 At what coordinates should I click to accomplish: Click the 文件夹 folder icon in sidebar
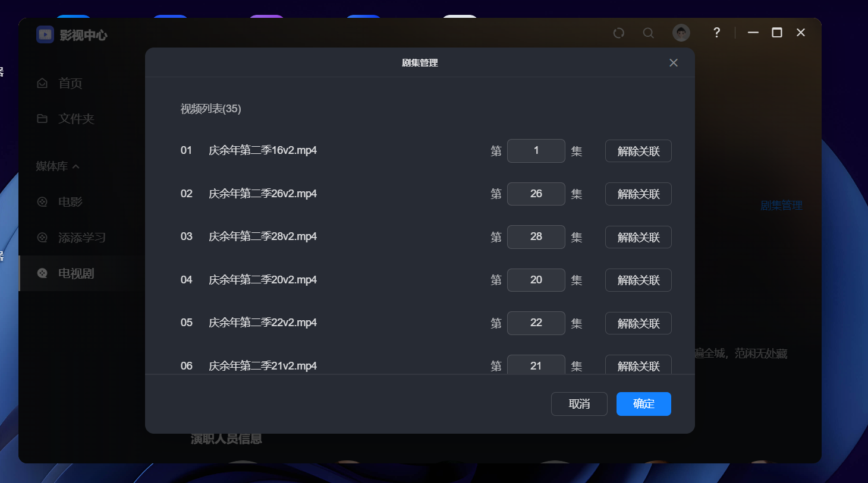pyautogui.click(x=42, y=119)
